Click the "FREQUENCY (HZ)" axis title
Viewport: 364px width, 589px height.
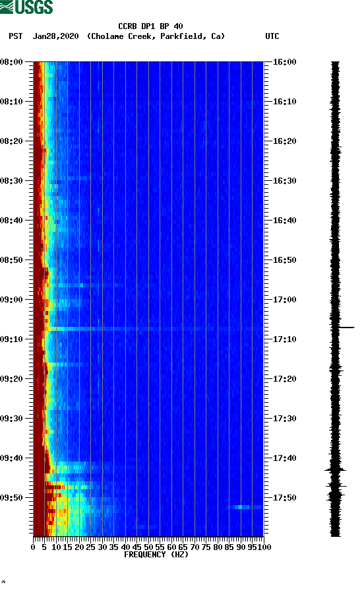(156, 555)
